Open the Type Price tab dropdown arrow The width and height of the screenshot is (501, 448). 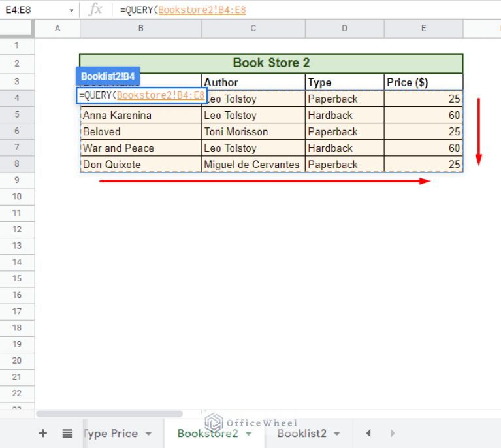tap(148, 434)
